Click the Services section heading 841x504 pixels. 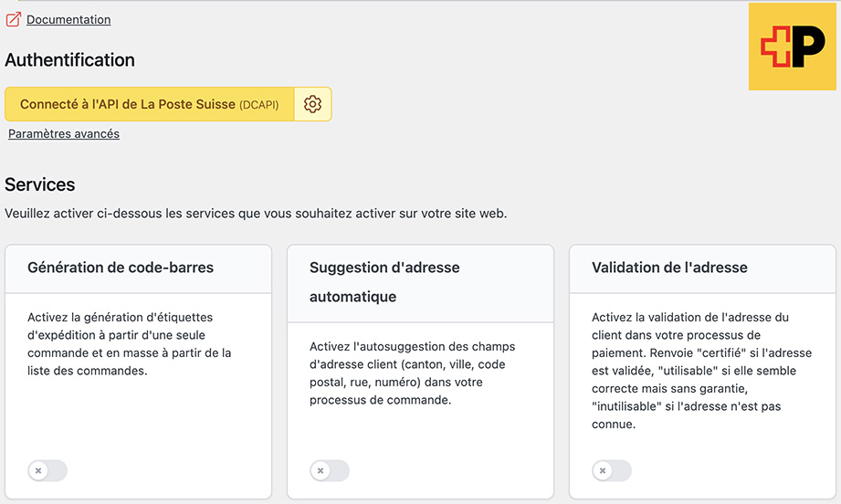40,184
